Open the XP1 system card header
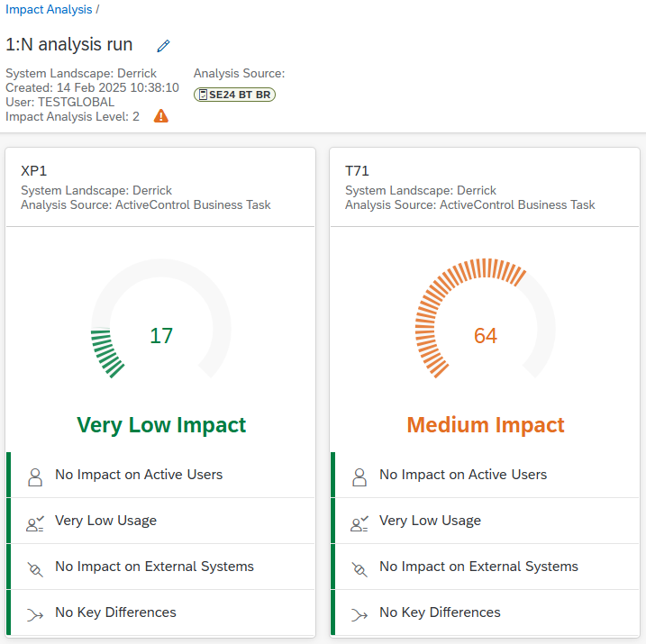 [x=160, y=187]
